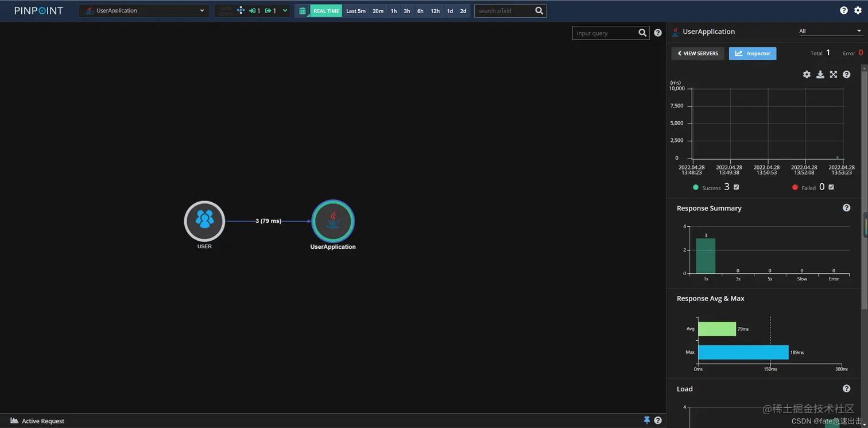Open the All agent filter dropdown
868x428 pixels.
click(x=831, y=31)
